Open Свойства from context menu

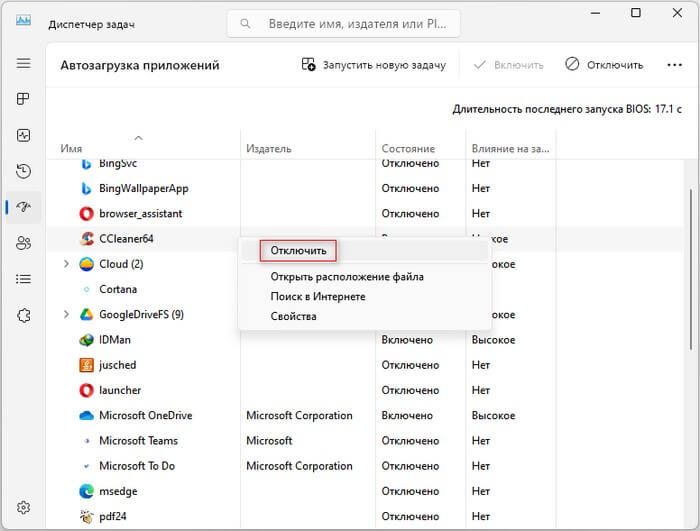tap(293, 316)
